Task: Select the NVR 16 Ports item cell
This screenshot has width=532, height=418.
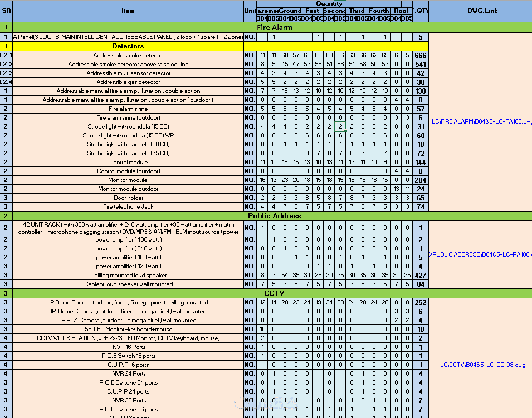Action: point(128,347)
